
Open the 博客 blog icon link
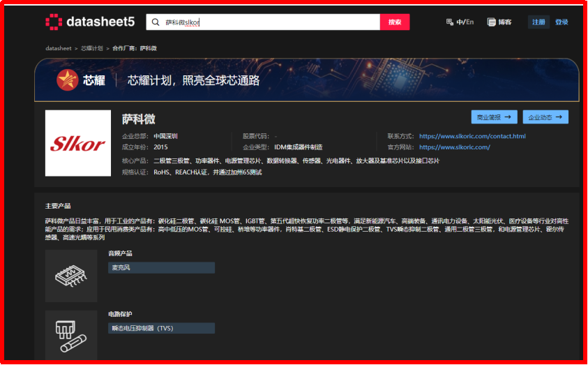(x=491, y=22)
